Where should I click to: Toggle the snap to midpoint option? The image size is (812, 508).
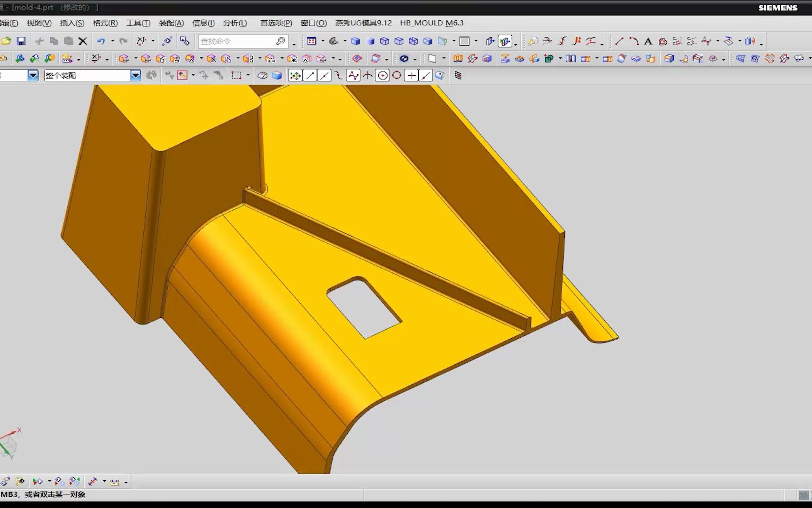pos(324,75)
